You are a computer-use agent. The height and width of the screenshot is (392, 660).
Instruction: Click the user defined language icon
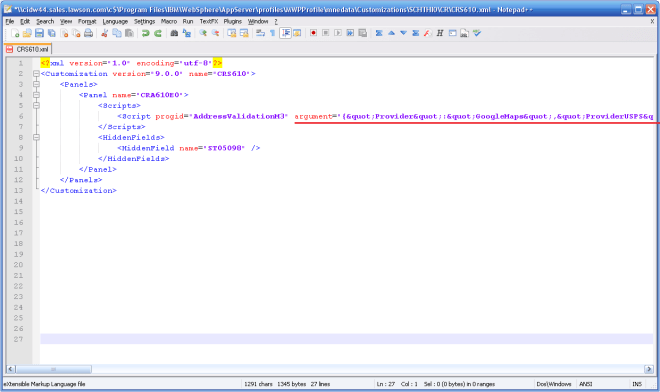click(x=297, y=33)
